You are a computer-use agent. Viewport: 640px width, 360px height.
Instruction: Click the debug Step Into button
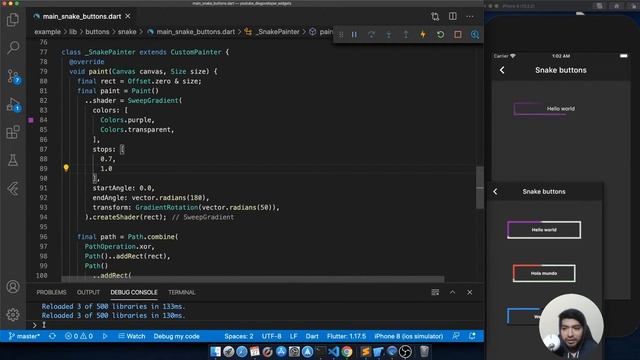(389, 35)
